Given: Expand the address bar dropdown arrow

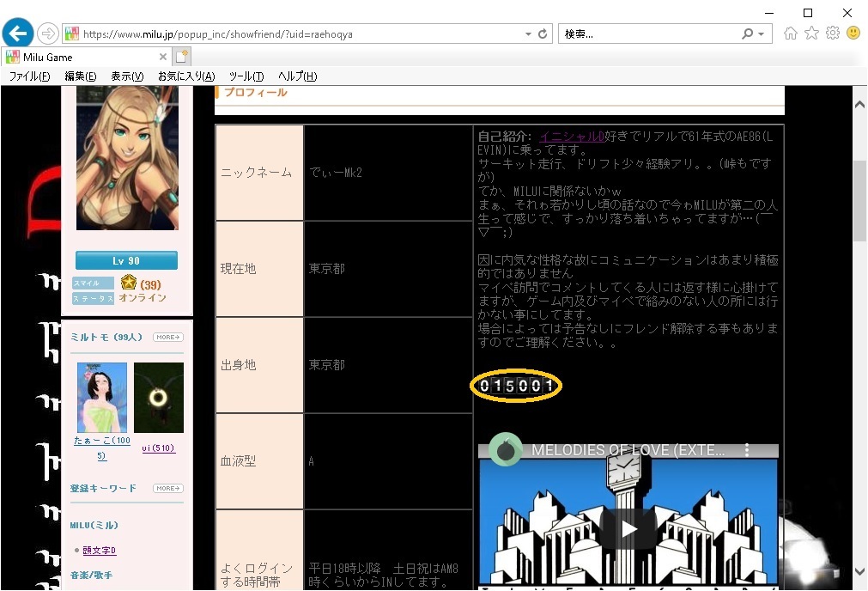Looking at the screenshot, I should (528, 34).
